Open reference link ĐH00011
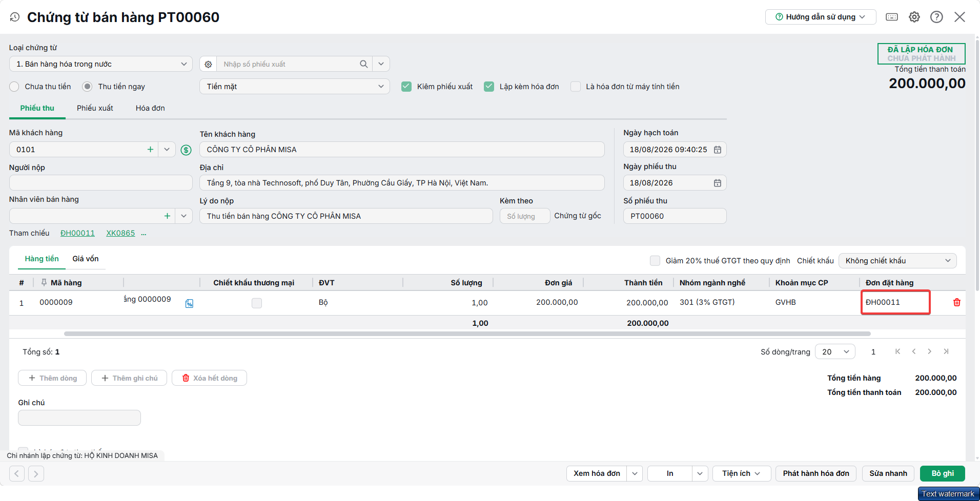980x501 pixels. pyautogui.click(x=77, y=233)
